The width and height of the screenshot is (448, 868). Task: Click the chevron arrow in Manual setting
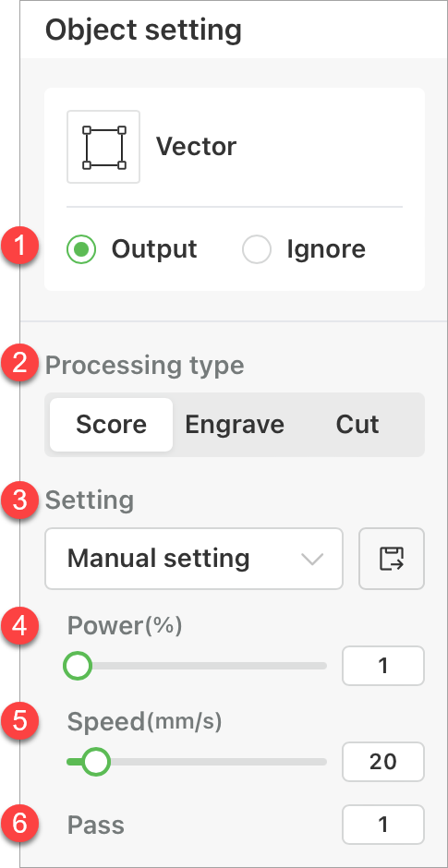tap(312, 560)
